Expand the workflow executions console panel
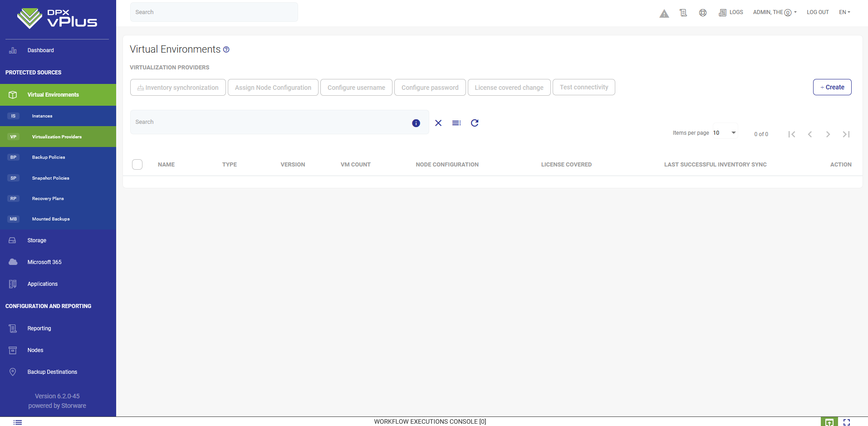Screen dimensions: 868x426 tap(829, 422)
